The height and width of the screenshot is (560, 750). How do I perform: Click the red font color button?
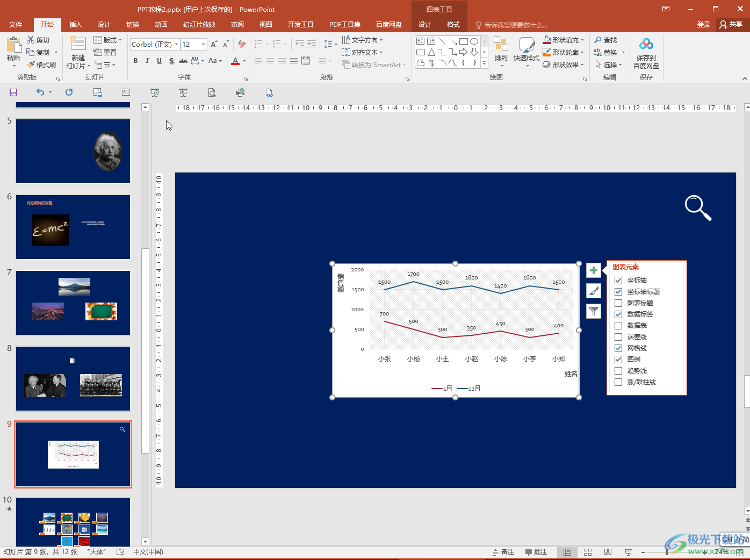click(235, 61)
